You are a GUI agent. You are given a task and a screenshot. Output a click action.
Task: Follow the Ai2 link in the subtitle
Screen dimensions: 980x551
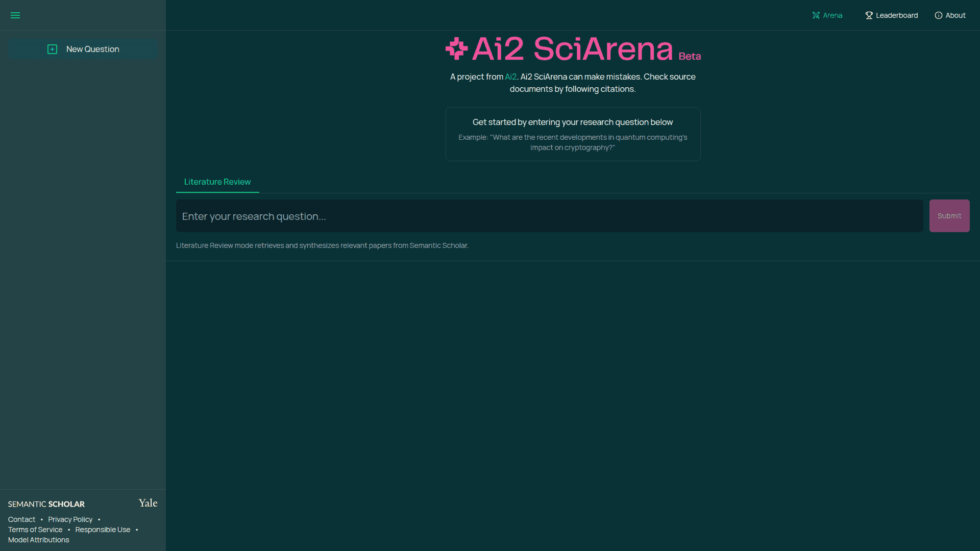(x=510, y=77)
